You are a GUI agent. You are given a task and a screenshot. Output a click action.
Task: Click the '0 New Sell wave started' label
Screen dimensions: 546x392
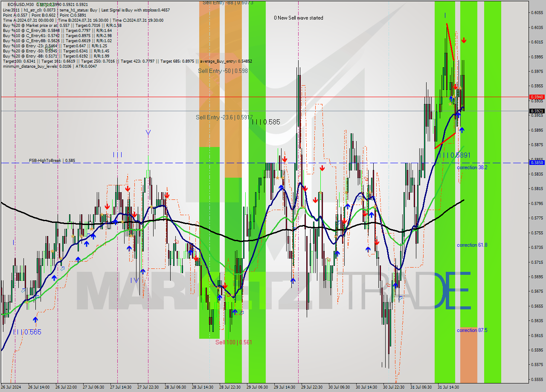pos(299,18)
